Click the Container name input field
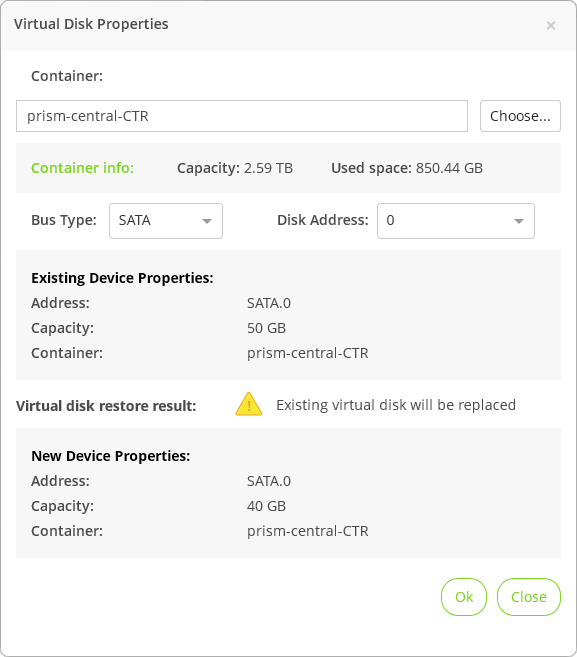577x657 pixels. pos(242,116)
